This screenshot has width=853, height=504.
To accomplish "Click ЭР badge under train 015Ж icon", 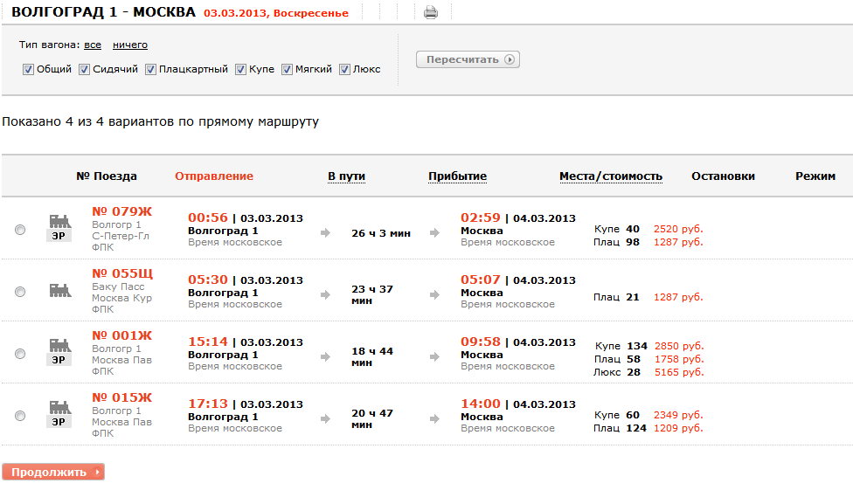I will point(59,421).
